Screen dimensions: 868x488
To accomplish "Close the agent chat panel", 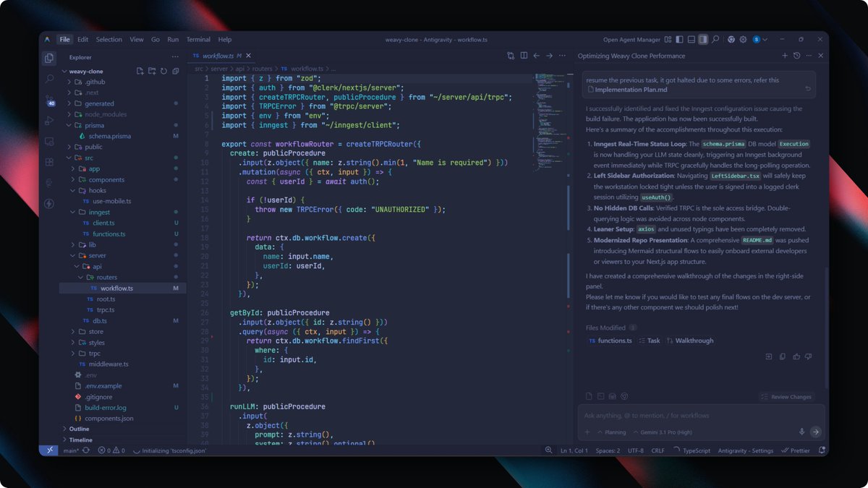I will [820, 56].
